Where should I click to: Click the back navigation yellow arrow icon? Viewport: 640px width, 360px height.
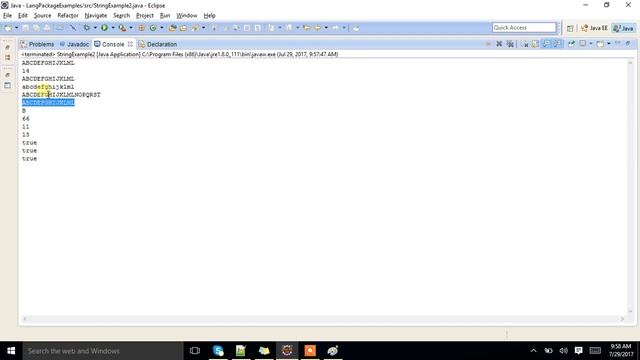tap(318, 28)
